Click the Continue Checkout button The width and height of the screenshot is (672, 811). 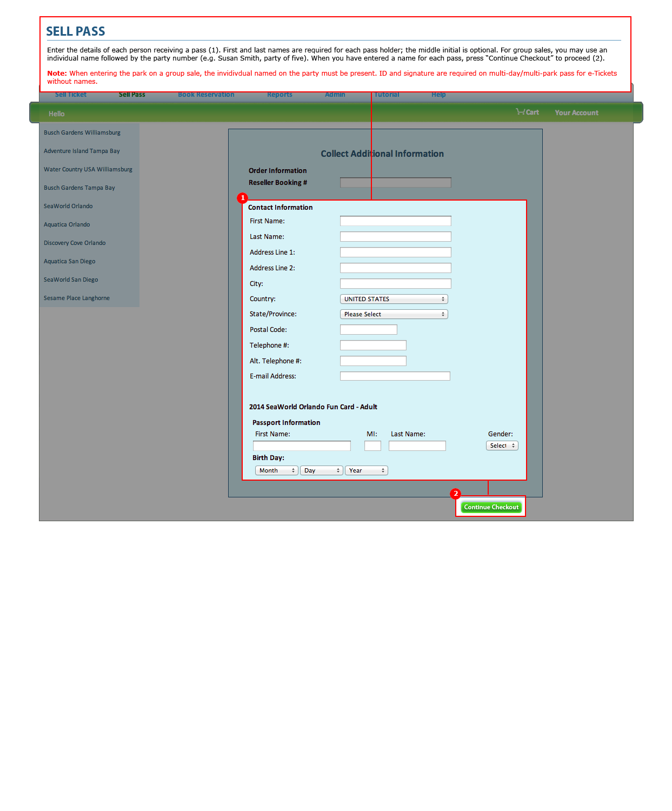[x=491, y=507]
